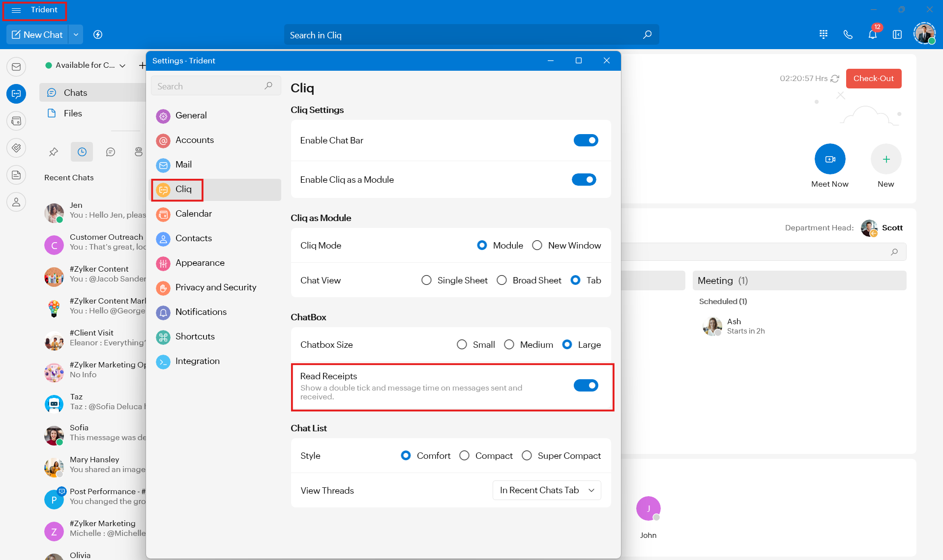Screen dimensions: 943x560
Task: Click the phone call icon in header
Action: coord(848,35)
